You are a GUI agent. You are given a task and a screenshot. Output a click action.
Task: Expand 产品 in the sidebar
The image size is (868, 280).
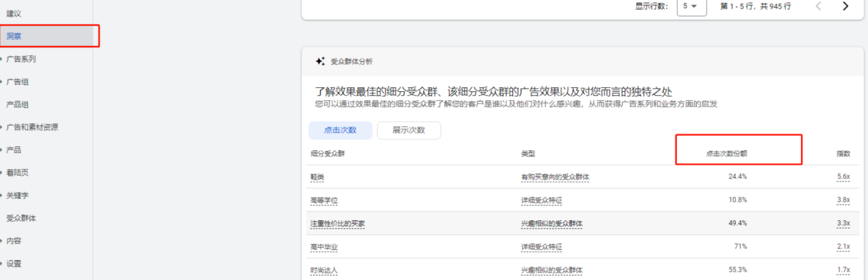[14, 150]
